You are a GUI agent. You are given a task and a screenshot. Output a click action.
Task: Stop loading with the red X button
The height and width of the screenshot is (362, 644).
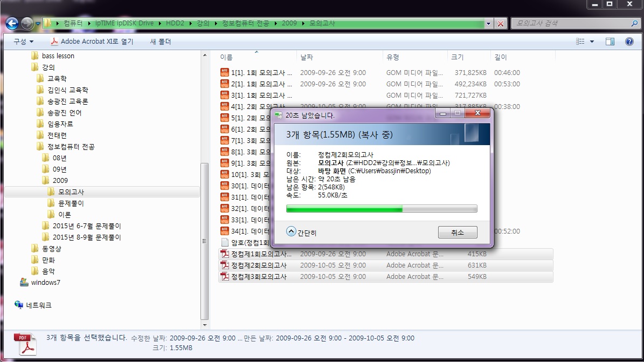(x=500, y=23)
